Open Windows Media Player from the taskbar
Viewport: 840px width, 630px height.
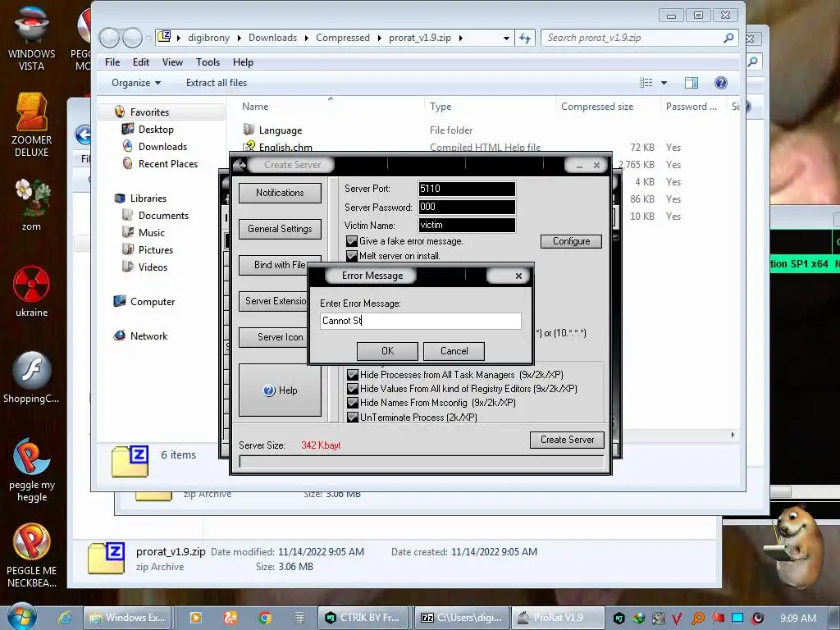[195, 618]
